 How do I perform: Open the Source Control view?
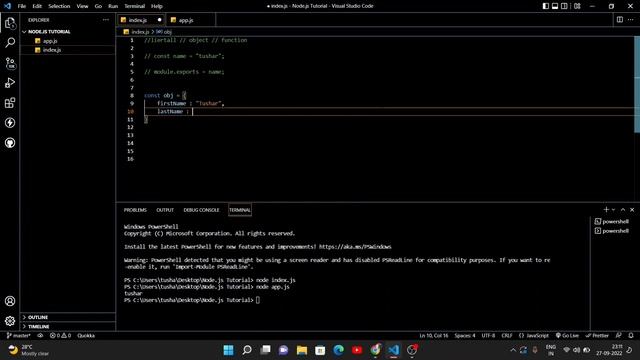10,63
